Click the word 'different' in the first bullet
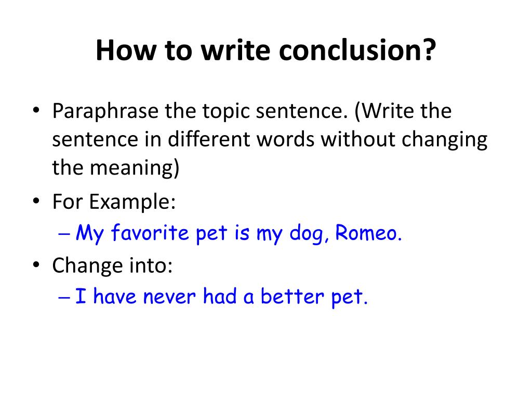Viewport: 532px width, 399px height. pyautogui.click(x=209, y=139)
